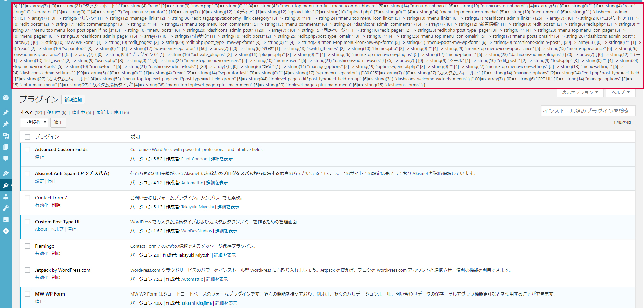Expand the ヘルプ help panel

tap(621, 92)
